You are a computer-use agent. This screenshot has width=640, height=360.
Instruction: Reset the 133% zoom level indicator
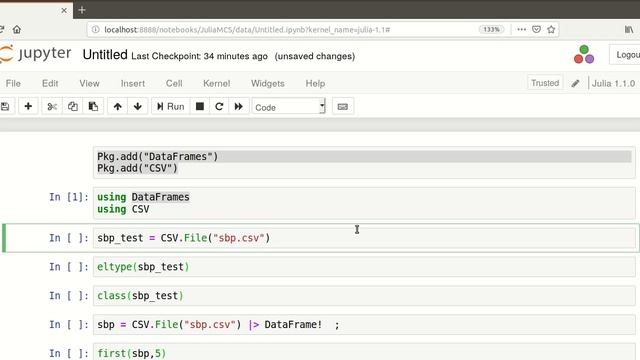491,29
